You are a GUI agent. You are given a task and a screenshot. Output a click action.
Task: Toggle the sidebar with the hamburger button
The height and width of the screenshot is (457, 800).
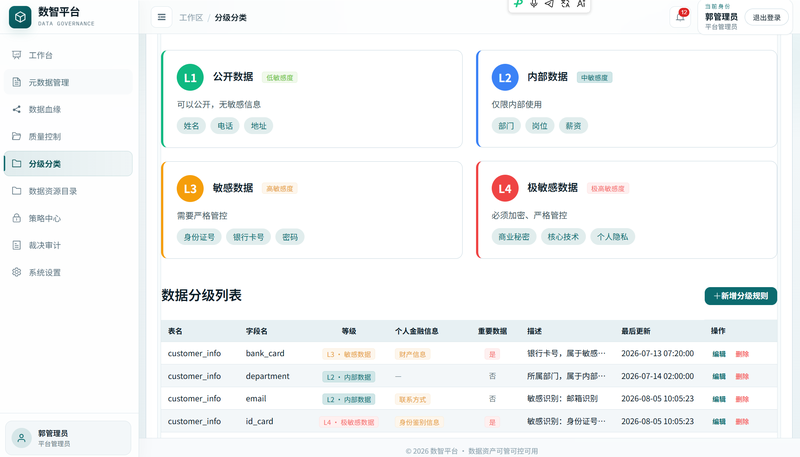pos(162,17)
